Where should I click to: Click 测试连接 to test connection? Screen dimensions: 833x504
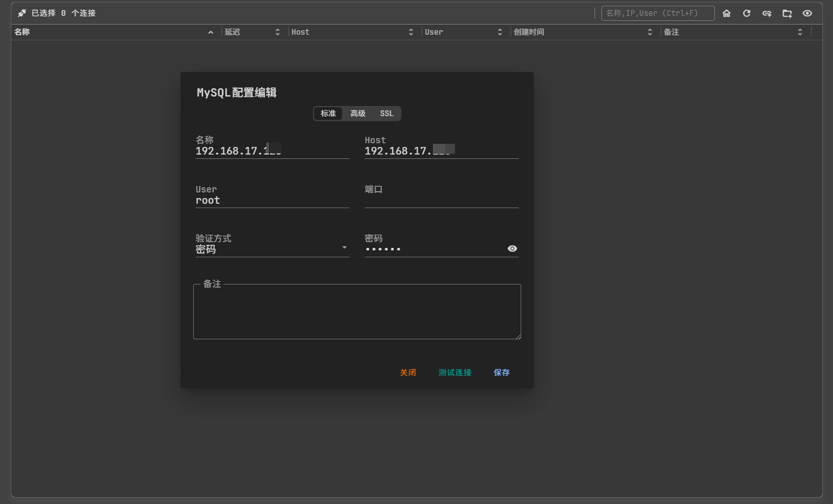pyautogui.click(x=455, y=373)
